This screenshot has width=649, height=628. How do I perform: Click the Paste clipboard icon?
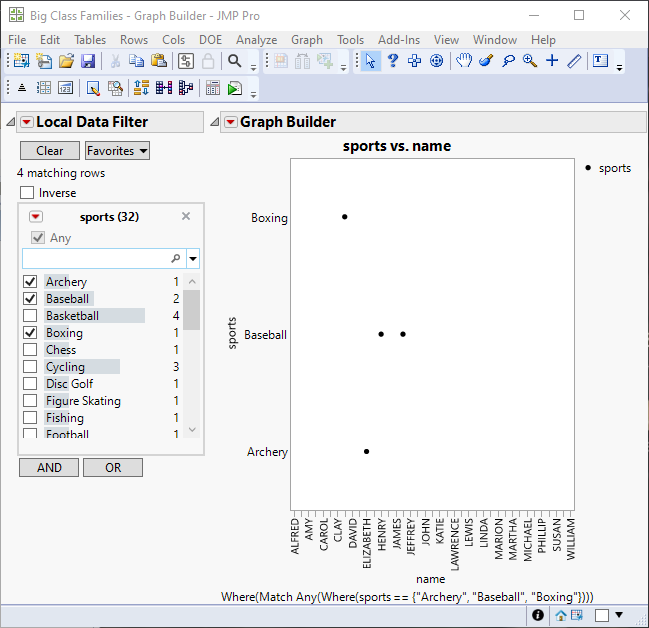pyautogui.click(x=159, y=61)
